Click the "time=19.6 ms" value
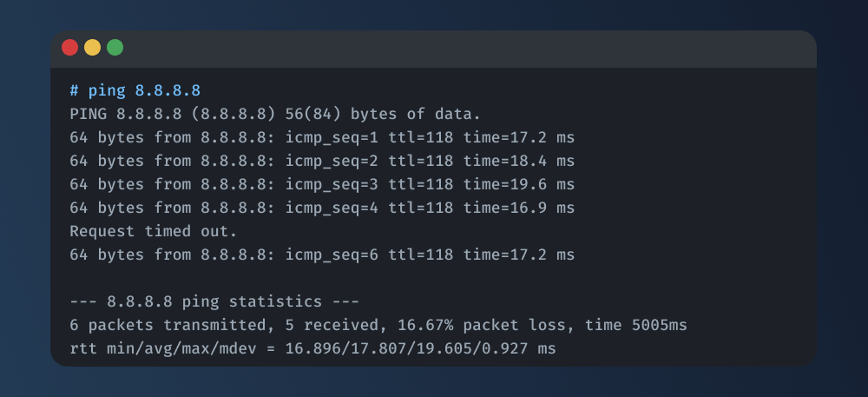The width and height of the screenshot is (868, 397). point(518,184)
